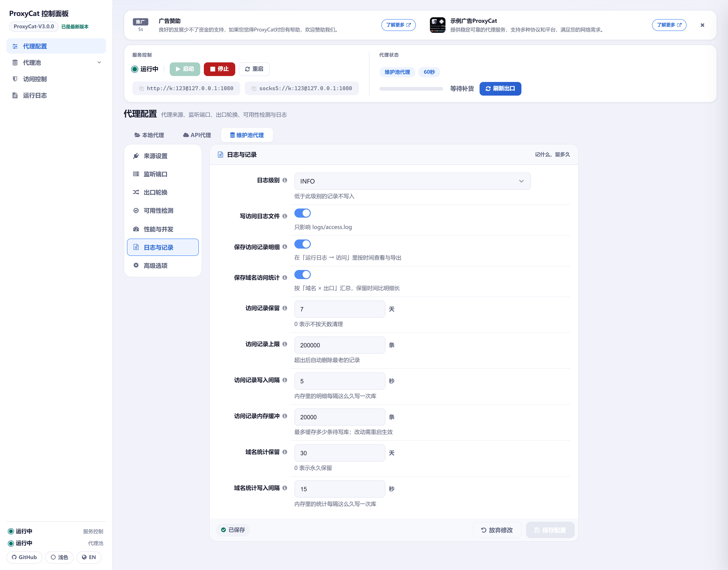Click the red 停止 button

[220, 69]
